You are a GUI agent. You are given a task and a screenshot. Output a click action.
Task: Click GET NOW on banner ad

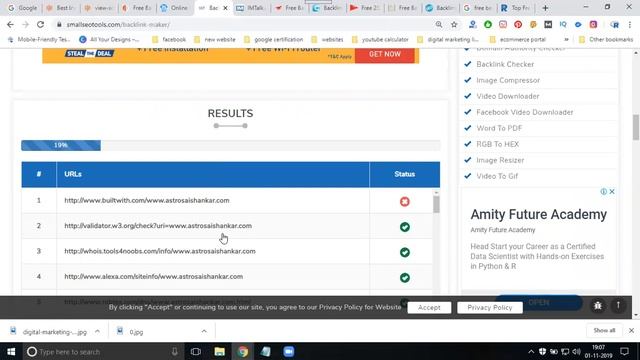[x=384, y=54]
